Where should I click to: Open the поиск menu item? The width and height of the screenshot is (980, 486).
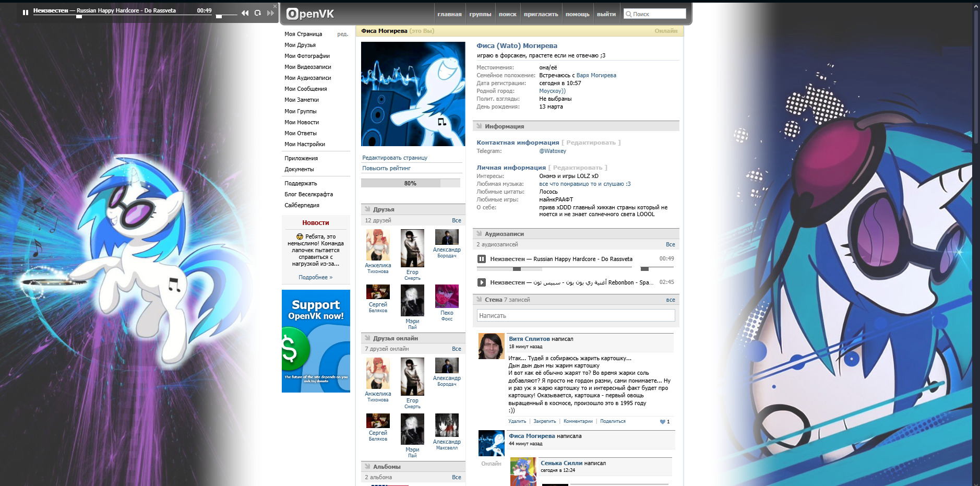pos(507,14)
